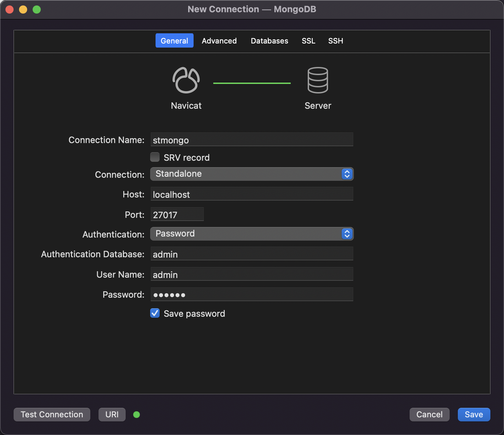Open the Connection type dropdown showing Standalone
The height and width of the screenshot is (435, 504).
tap(252, 174)
